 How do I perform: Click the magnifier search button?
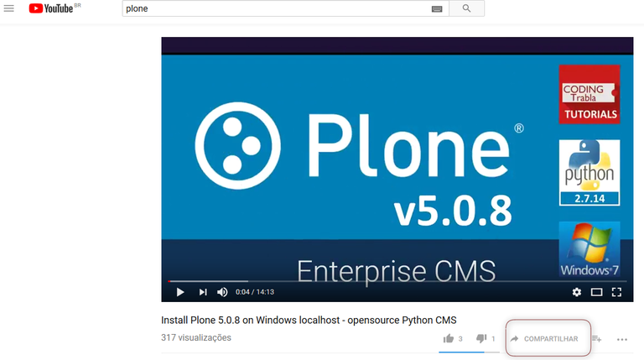pos(466,8)
